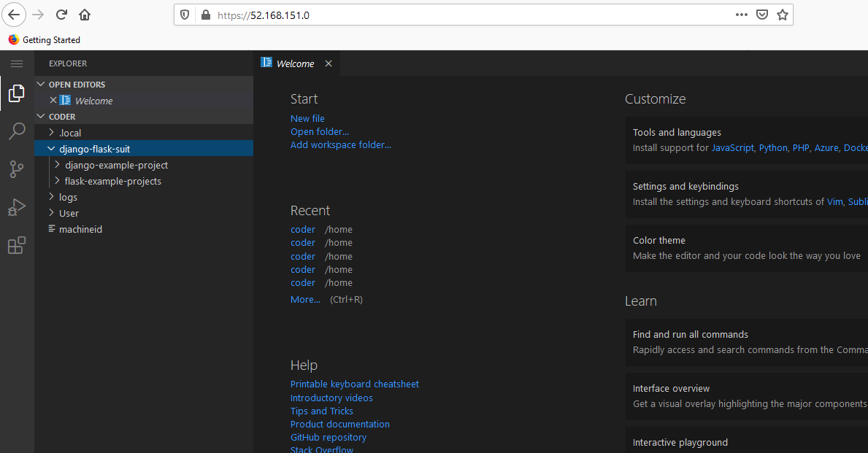This screenshot has width=868, height=453.
Task: Click Open folder... link
Action: (320, 131)
